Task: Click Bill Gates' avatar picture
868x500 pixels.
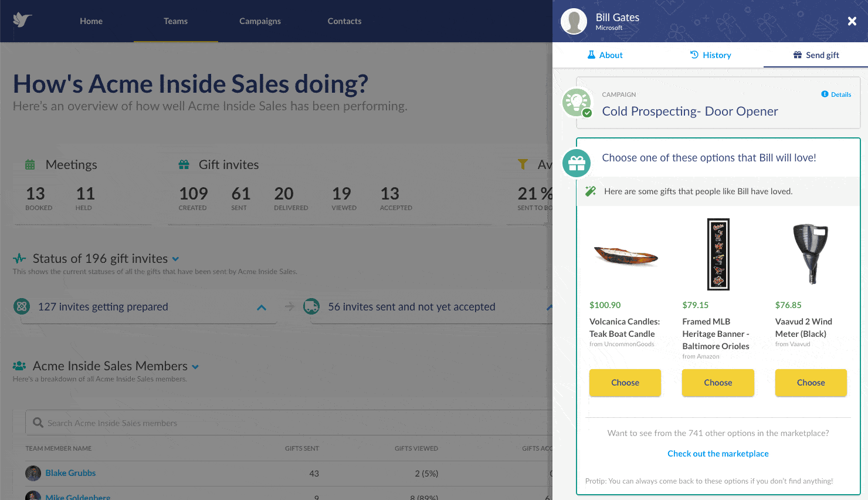Action: click(x=574, y=21)
